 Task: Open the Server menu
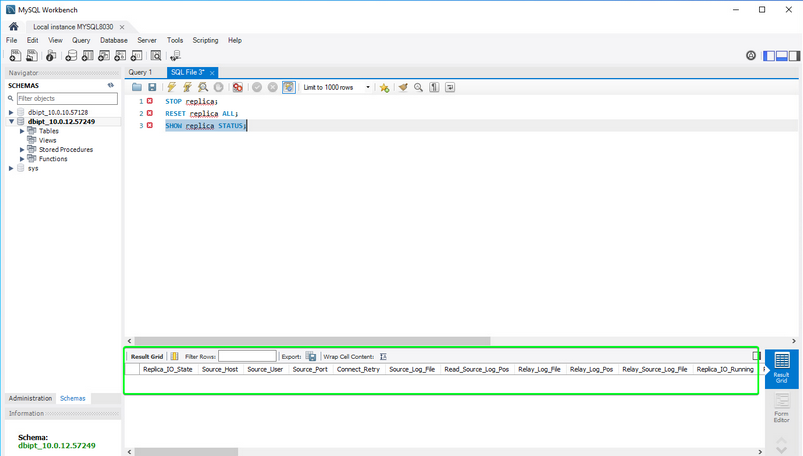[x=147, y=40]
